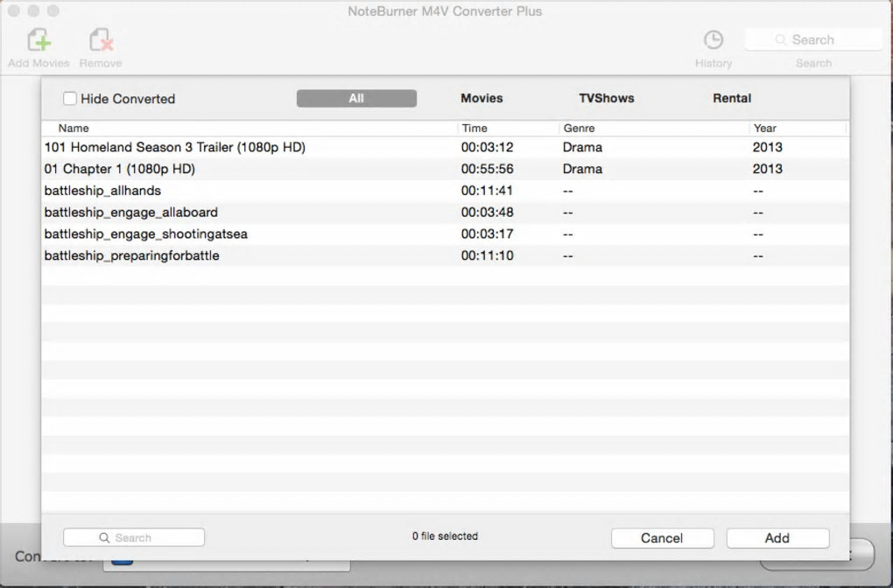Screen dimensions: 893x588
Task: Click the 00:03:12 time cell
Action: (488, 147)
